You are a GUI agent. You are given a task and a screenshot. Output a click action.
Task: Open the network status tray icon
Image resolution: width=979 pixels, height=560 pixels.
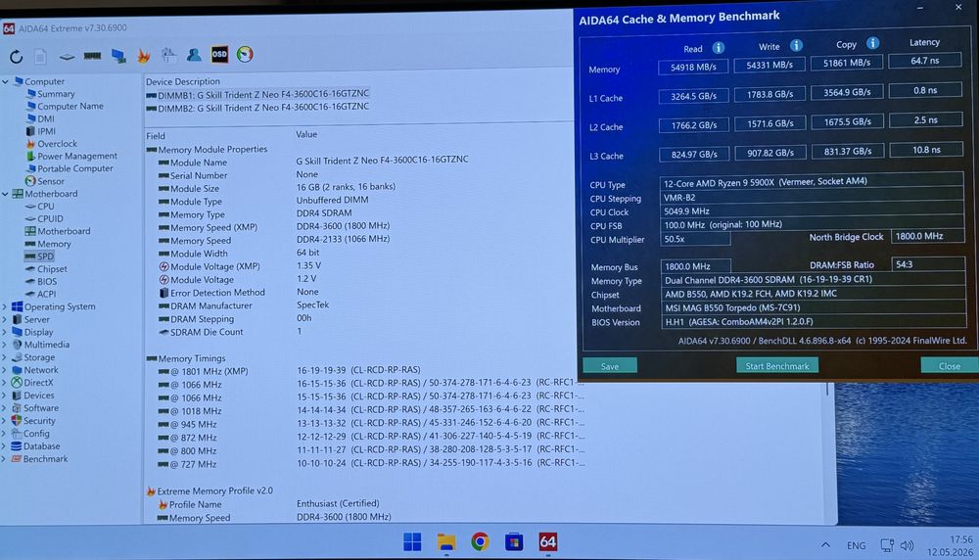[887, 545]
